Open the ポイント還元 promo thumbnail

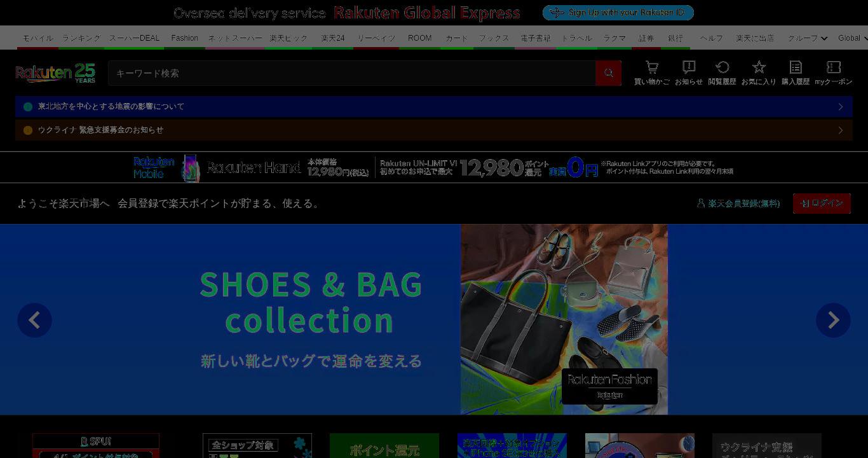point(384,446)
